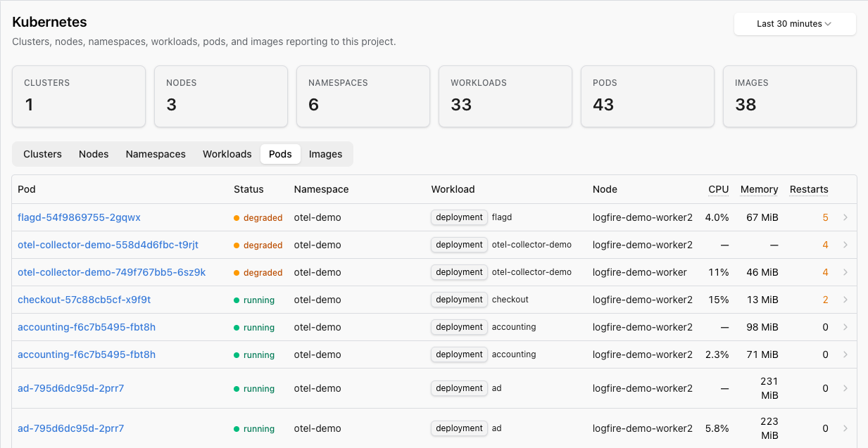This screenshot has height=448, width=868.
Task: Open pod checkout-57c88cb5cf-x9f9t
Action: click(84, 300)
